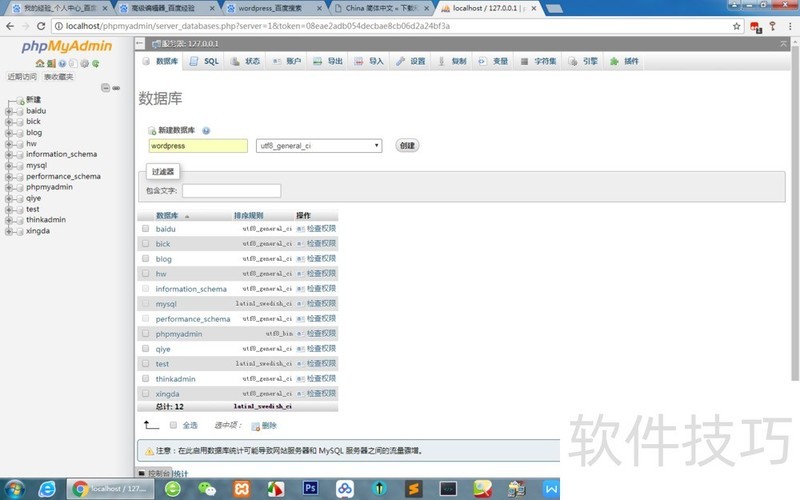Click the browser address bar
800x500 pixels.
pos(393,26)
